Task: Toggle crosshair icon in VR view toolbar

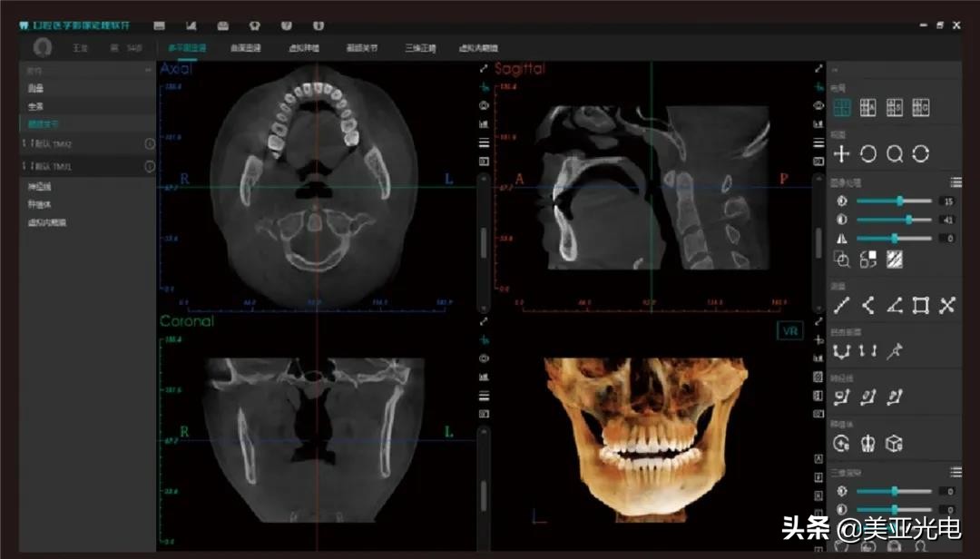Action: pyautogui.click(x=818, y=340)
